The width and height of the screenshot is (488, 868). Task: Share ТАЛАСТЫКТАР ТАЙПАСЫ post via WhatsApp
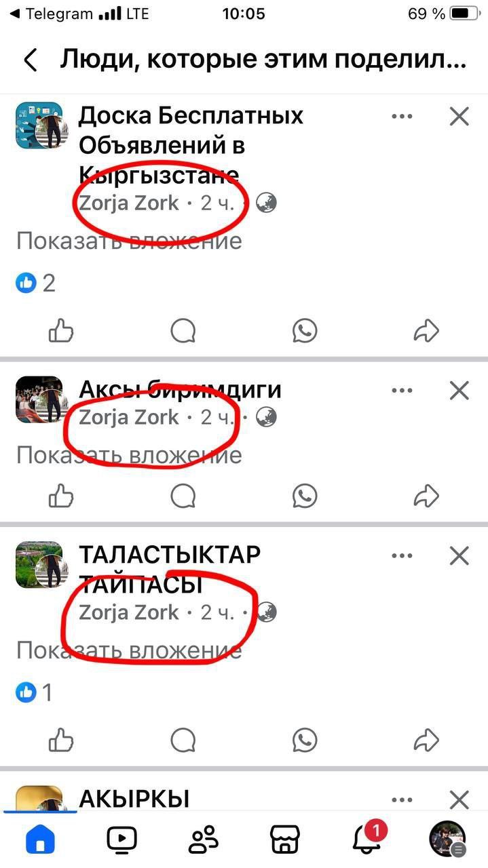[305, 738]
